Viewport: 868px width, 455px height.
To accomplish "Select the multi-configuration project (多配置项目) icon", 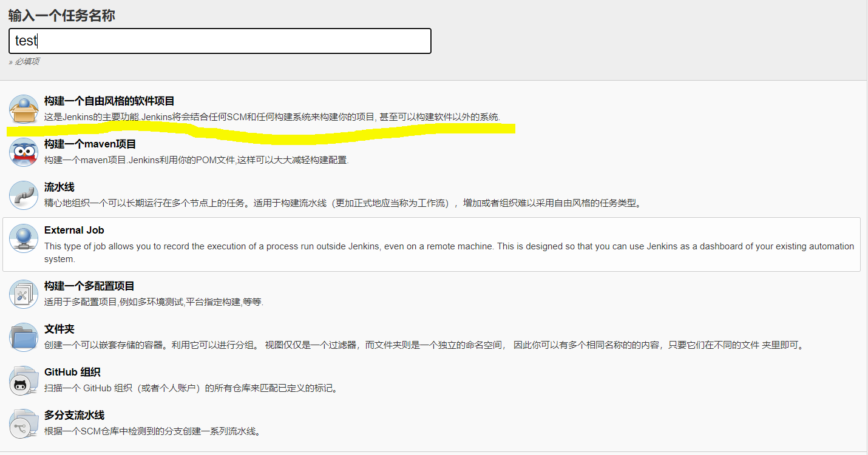I will click(24, 294).
